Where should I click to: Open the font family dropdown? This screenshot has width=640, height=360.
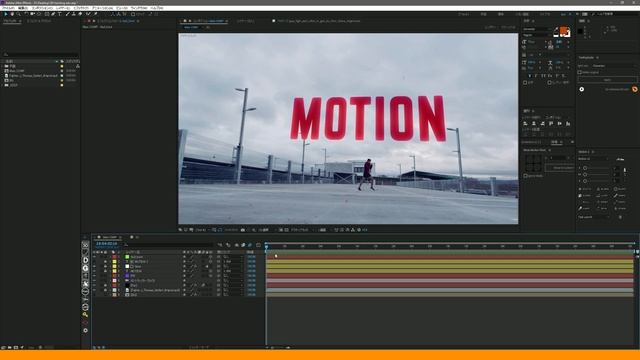[537, 29]
